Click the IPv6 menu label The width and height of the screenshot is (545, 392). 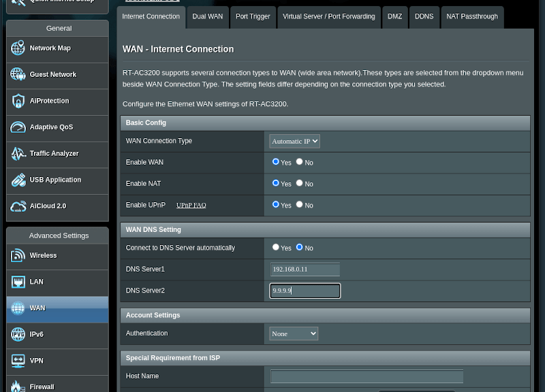(x=37, y=334)
